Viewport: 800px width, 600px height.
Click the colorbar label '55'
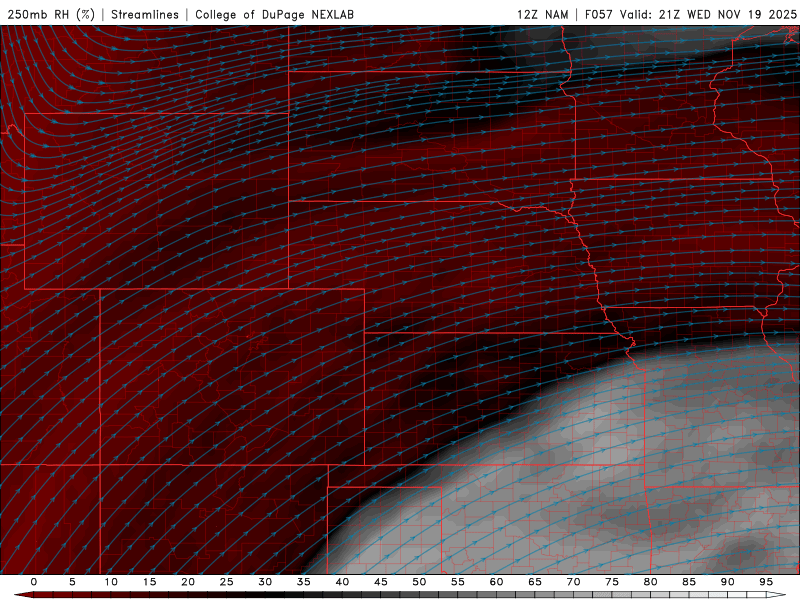click(x=458, y=582)
